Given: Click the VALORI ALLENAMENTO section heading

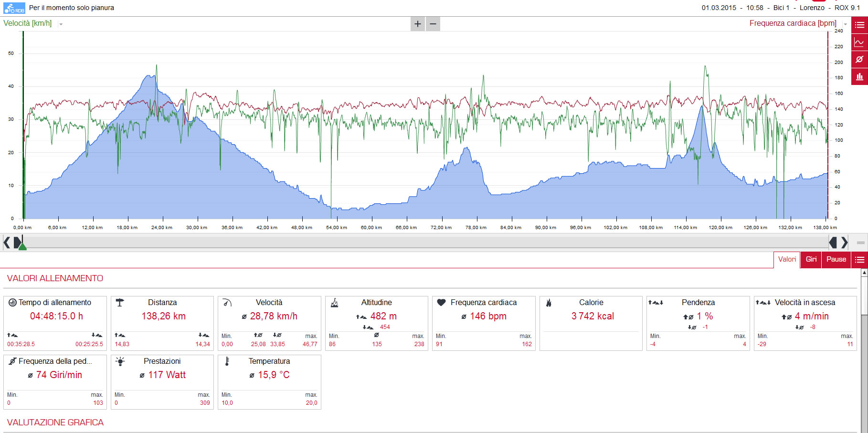Looking at the screenshot, I should [55, 278].
